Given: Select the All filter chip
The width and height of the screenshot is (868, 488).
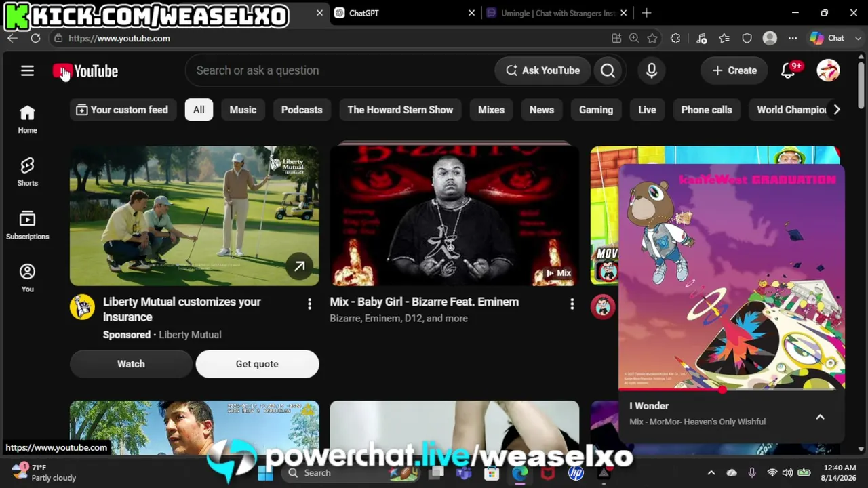Looking at the screenshot, I should (x=199, y=110).
